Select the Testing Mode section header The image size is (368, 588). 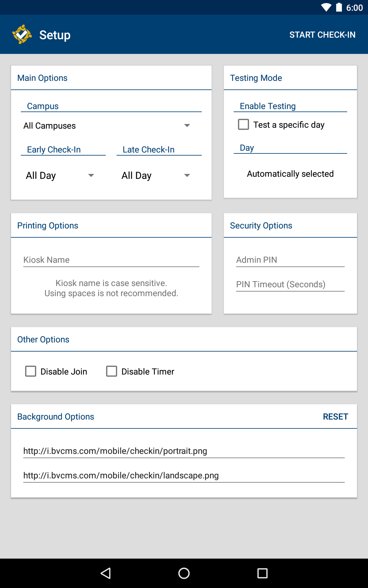[x=256, y=78]
